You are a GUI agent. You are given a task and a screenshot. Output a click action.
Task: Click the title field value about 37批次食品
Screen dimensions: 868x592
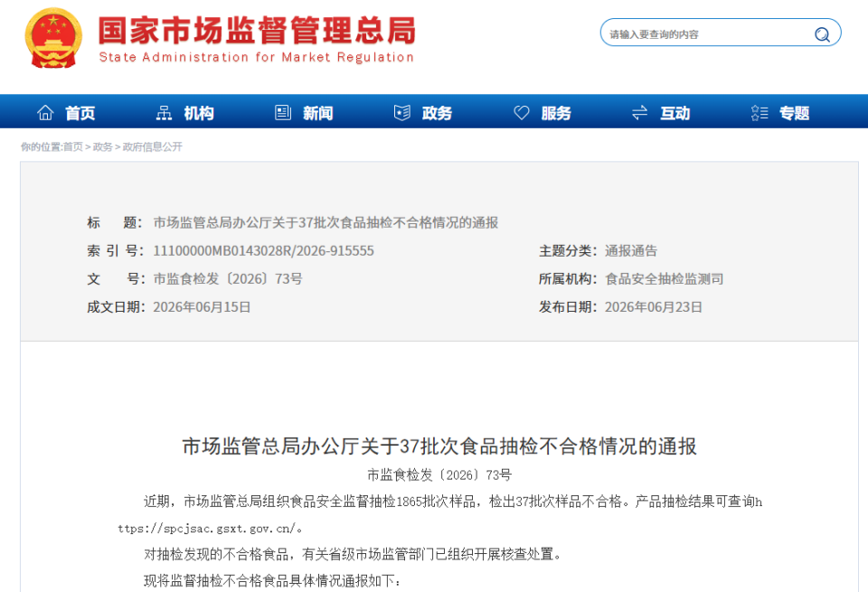click(x=325, y=222)
